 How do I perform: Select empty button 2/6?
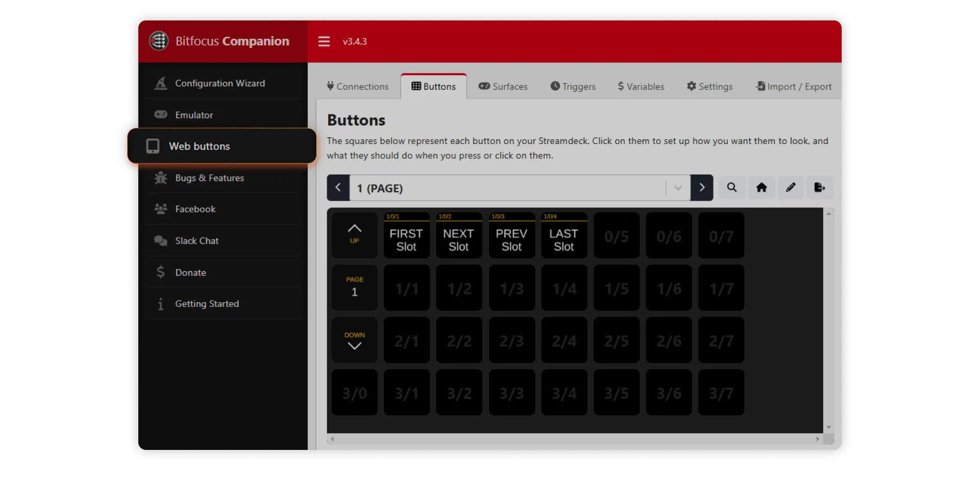pos(669,340)
